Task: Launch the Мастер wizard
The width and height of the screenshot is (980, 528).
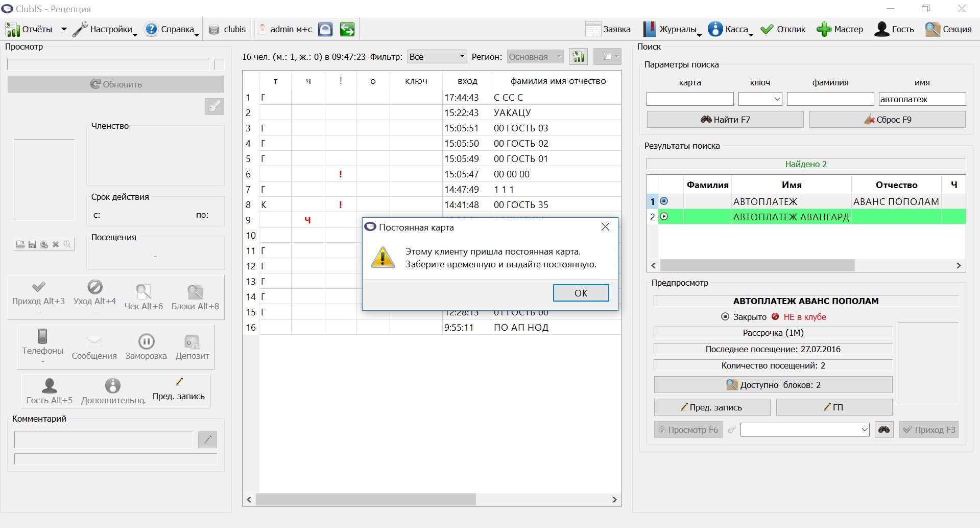Action: [840, 29]
